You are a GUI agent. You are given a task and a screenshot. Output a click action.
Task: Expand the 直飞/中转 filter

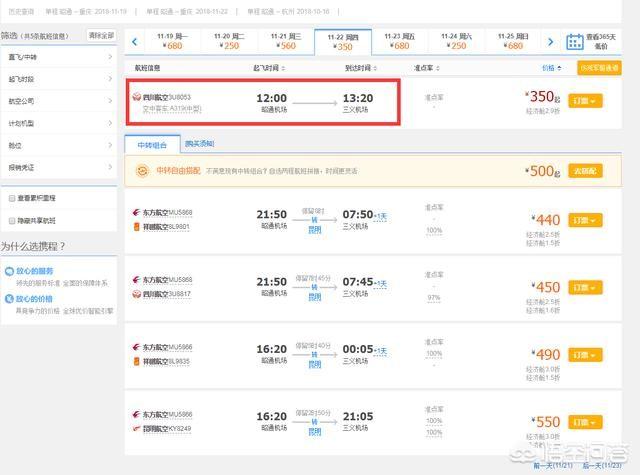tap(58, 56)
